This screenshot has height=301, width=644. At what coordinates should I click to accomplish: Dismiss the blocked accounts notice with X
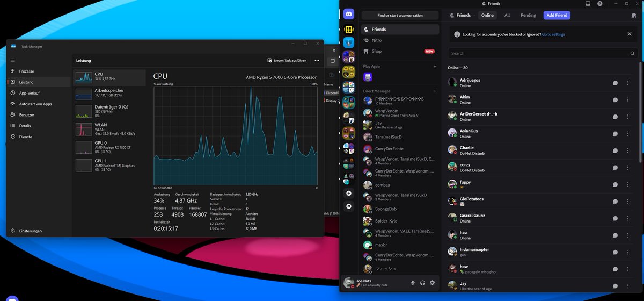tap(630, 34)
